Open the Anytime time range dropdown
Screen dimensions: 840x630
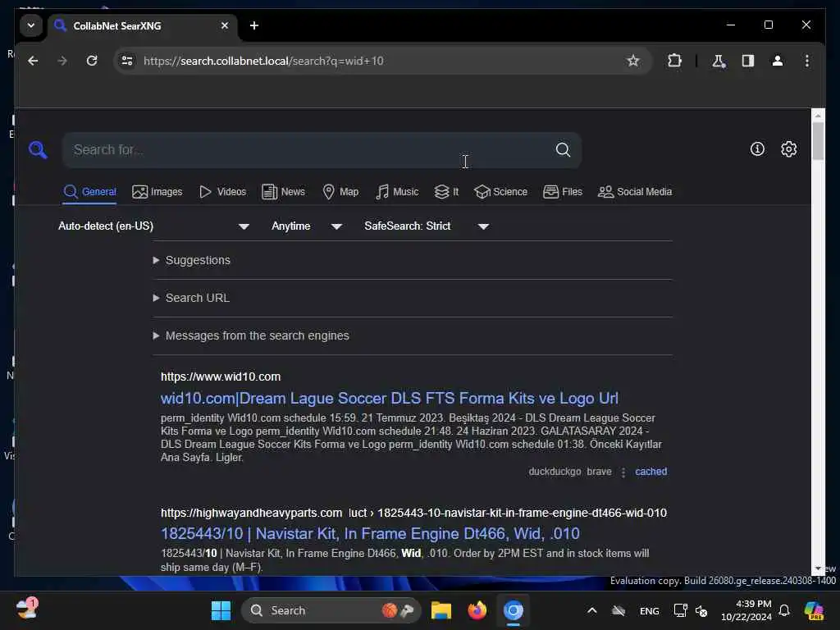307,226
